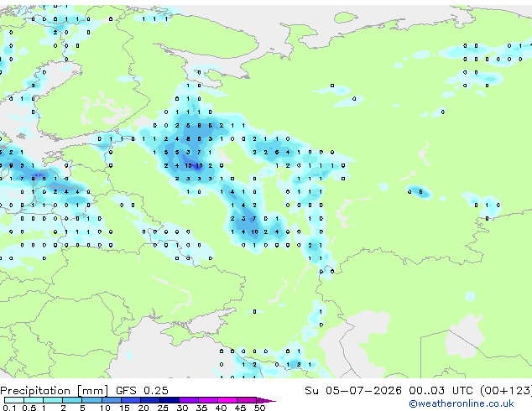This screenshot has height=411, width=532.
Task: Select the '45' legend scale label
Action: click(240, 408)
